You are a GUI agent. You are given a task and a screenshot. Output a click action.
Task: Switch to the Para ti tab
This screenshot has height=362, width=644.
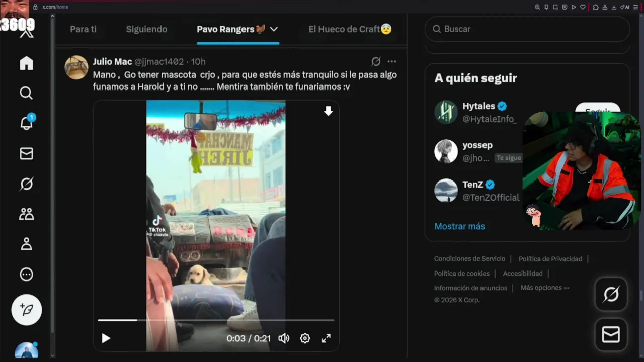[83, 29]
